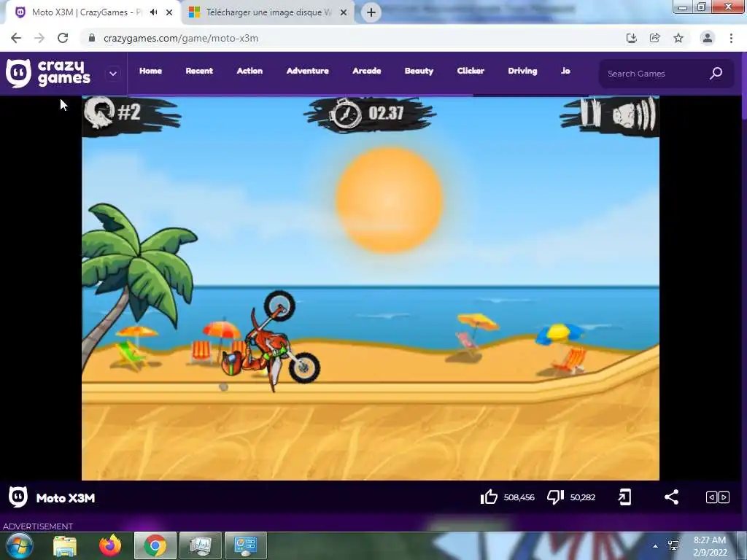Image resolution: width=747 pixels, height=560 pixels.
Task: Bookmark this page with the star
Action: [678, 38]
